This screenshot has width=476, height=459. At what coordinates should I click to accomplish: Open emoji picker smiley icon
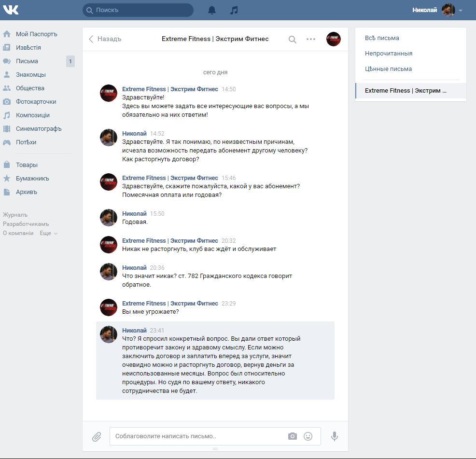pyautogui.click(x=308, y=436)
